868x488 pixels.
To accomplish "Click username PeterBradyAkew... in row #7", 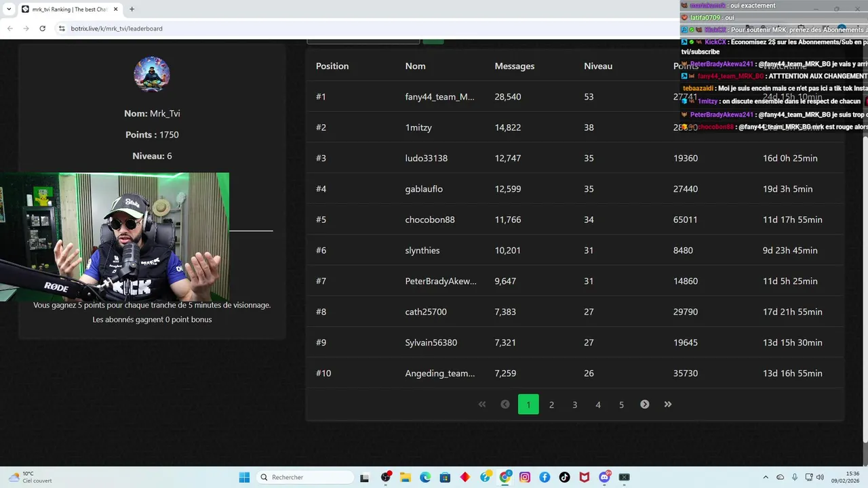I will [x=441, y=281].
